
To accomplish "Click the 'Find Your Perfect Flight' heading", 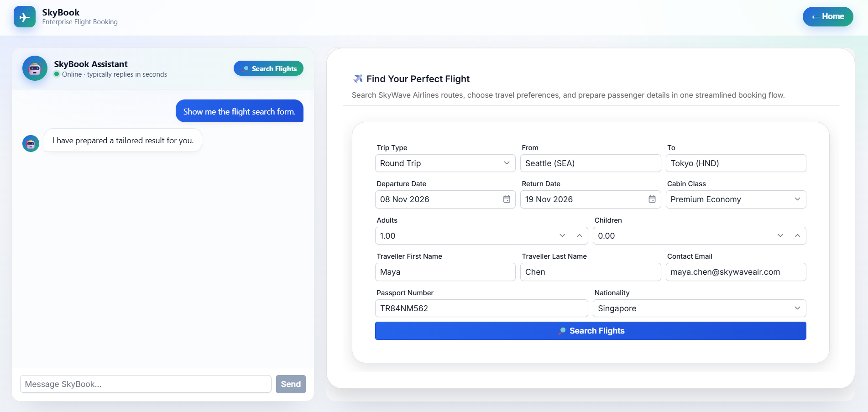I will pyautogui.click(x=418, y=79).
